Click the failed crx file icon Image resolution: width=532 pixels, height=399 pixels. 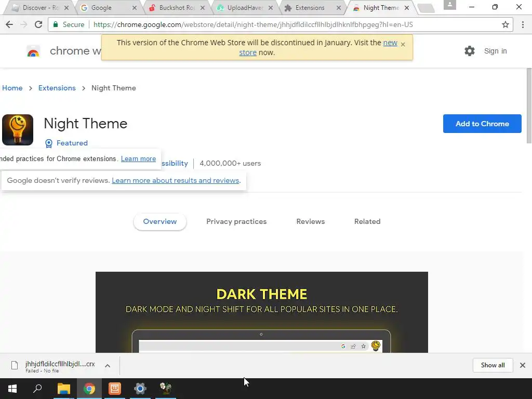15,365
